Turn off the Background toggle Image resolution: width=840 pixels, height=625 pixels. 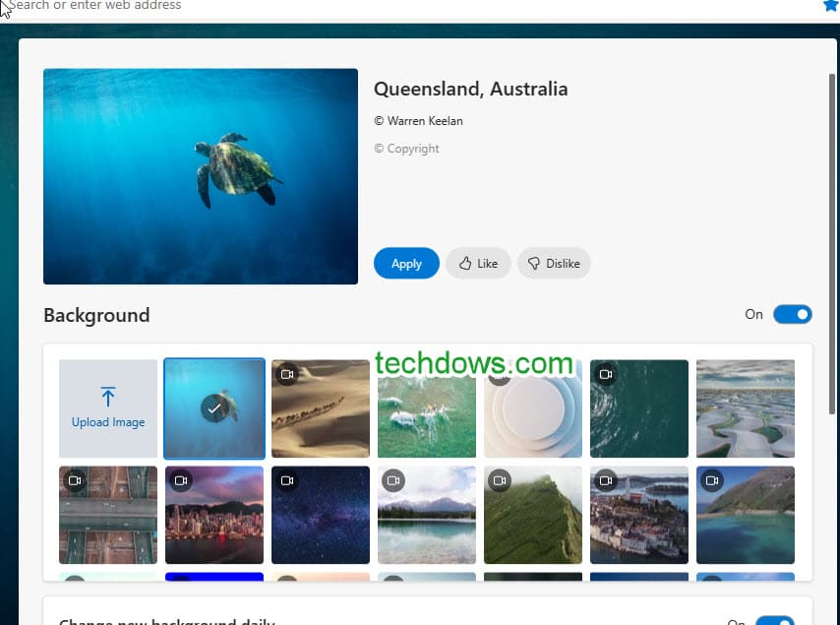(x=792, y=315)
